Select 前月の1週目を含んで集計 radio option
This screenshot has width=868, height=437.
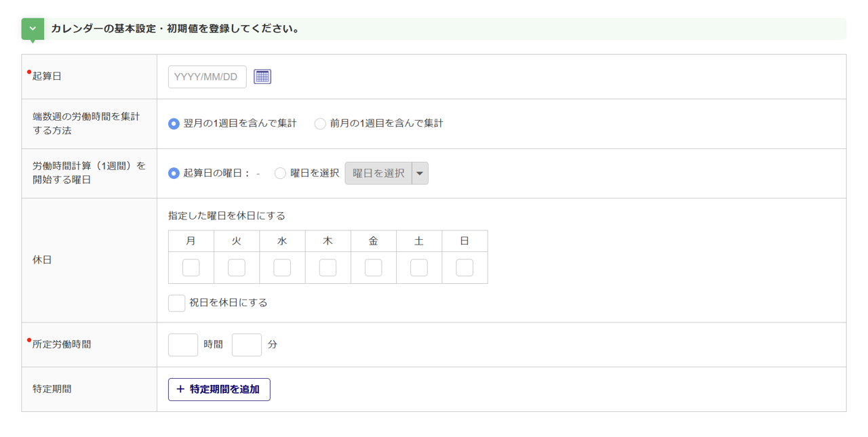[x=320, y=124]
